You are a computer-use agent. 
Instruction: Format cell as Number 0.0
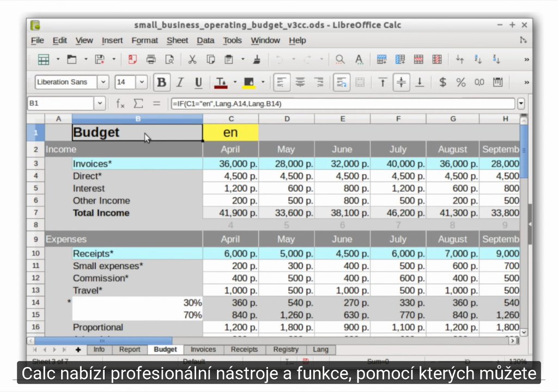point(480,82)
